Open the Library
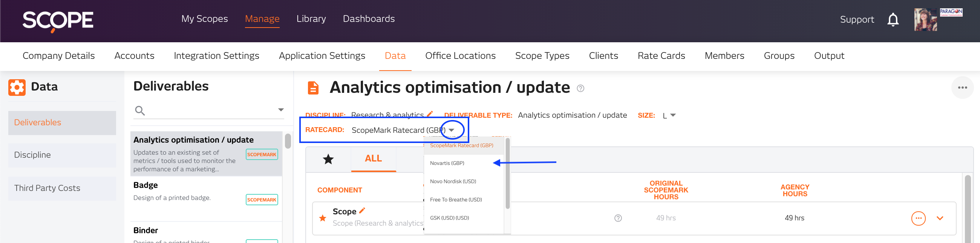Viewport: 980px width, 243px height. [311, 18]
